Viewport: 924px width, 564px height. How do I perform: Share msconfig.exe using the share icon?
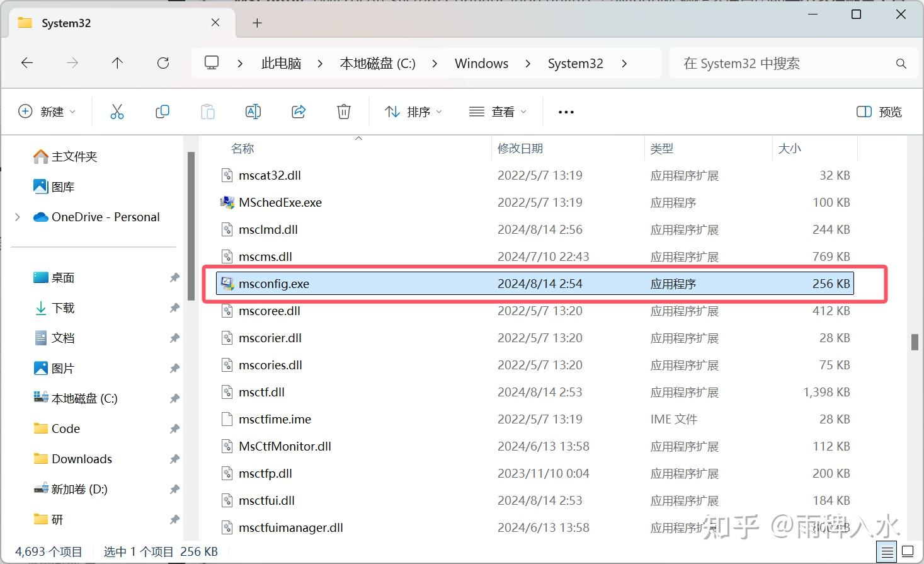[298, 112]
